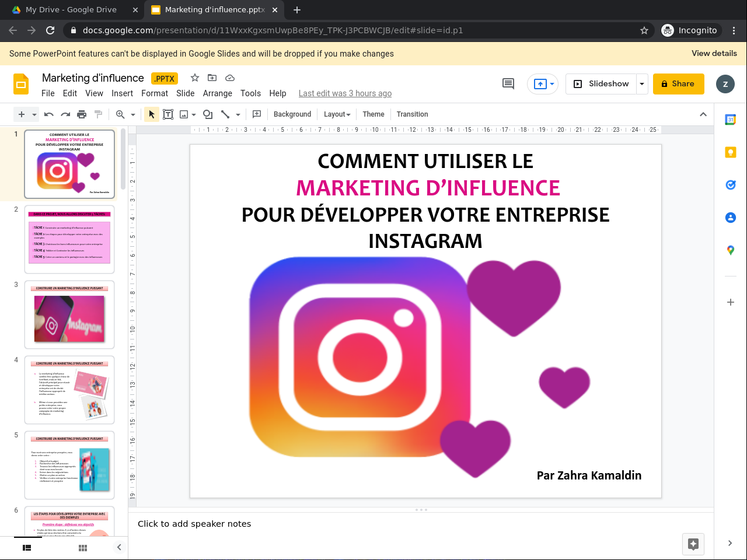The width and height of the screenshot is (747, 560).
Task: Open the Layout dropdown
Action: pyautogui.click(x=337, y=114)
